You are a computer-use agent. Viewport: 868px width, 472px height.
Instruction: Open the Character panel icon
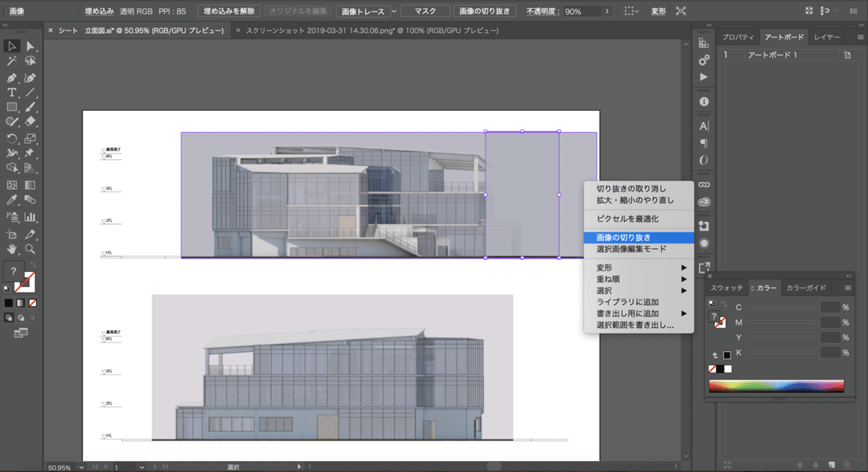704,126
